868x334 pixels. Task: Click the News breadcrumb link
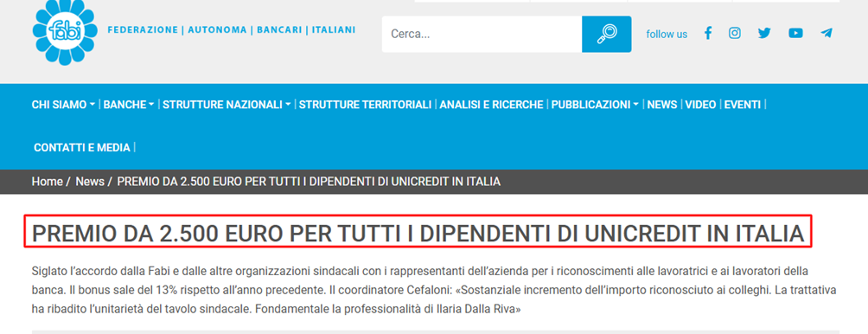pyautogui.click(x=90, y=182)
